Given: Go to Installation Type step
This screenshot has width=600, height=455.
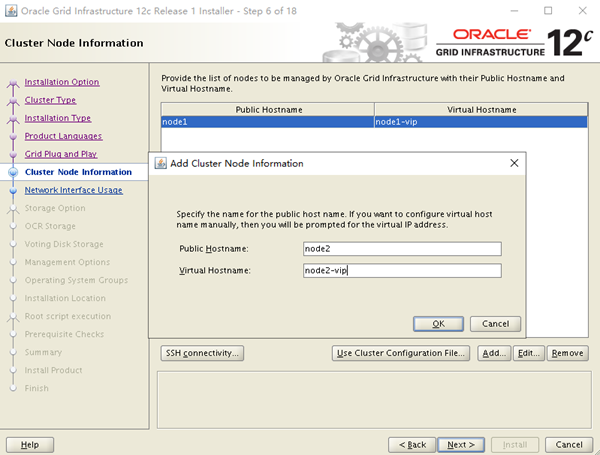Looking at the screenshot, I should [x=58, y=118].
